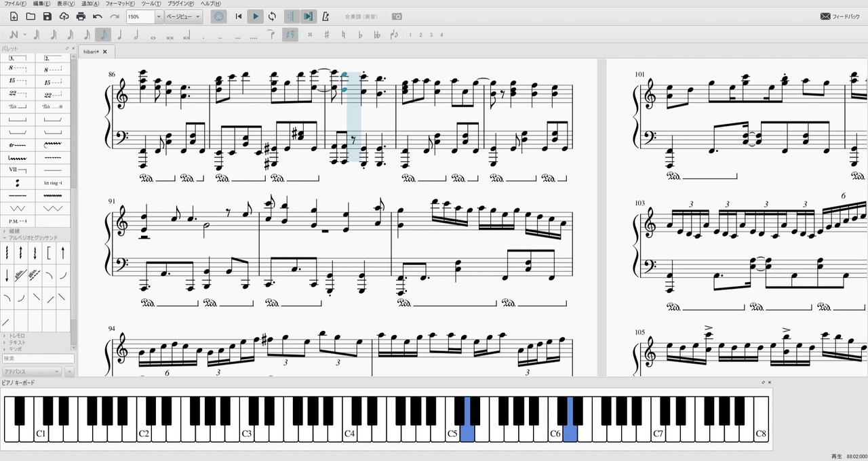
Task: Flip stem direction icon
Action: (393, 35)
